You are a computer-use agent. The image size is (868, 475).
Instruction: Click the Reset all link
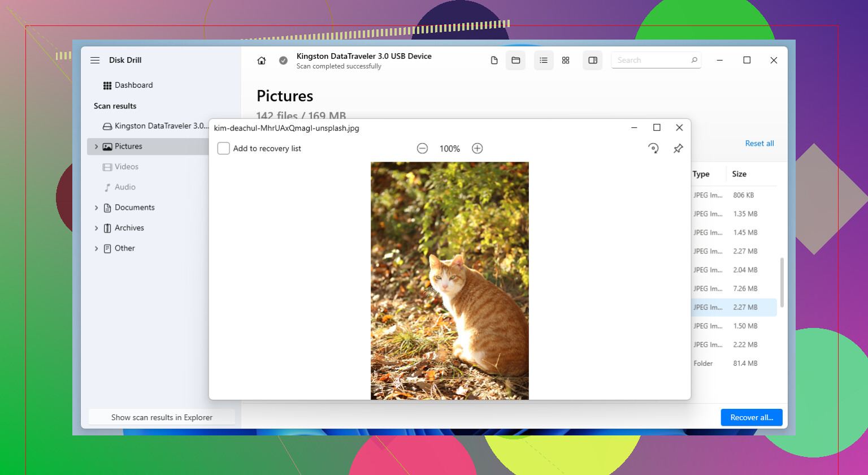pyautogui.click(x=759, y=144)
